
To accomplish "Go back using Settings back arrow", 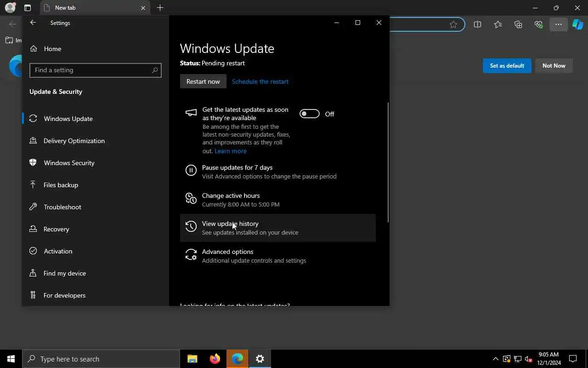I will (x=33, y=23).
